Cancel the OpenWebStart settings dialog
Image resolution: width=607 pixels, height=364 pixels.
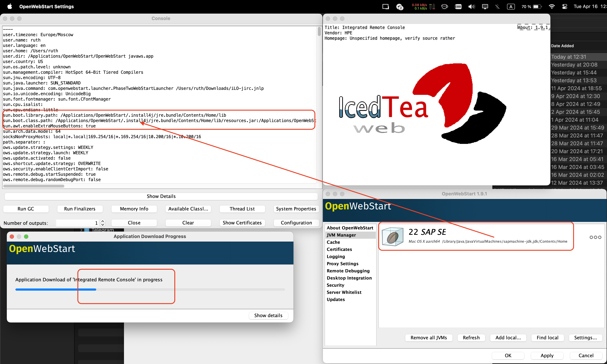tap(586, 356)
